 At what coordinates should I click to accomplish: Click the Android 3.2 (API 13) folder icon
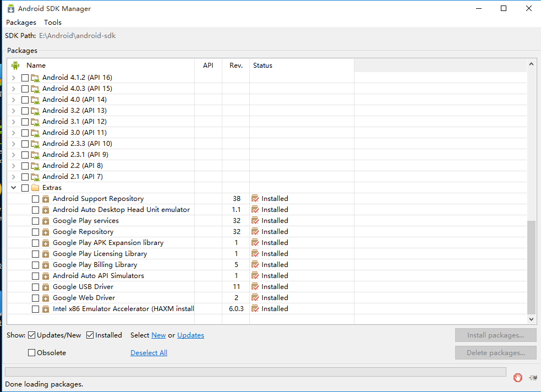click(35, 111)
